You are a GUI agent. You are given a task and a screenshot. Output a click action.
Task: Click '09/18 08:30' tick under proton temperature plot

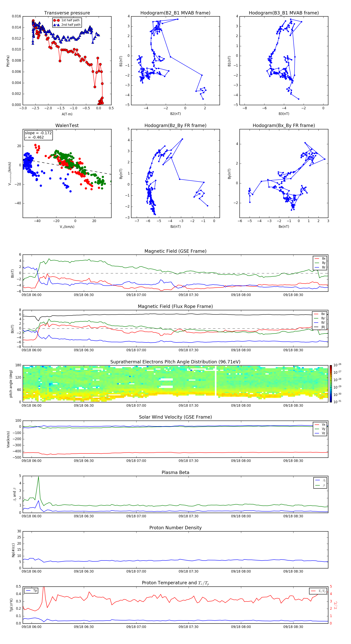click(293, 627)
